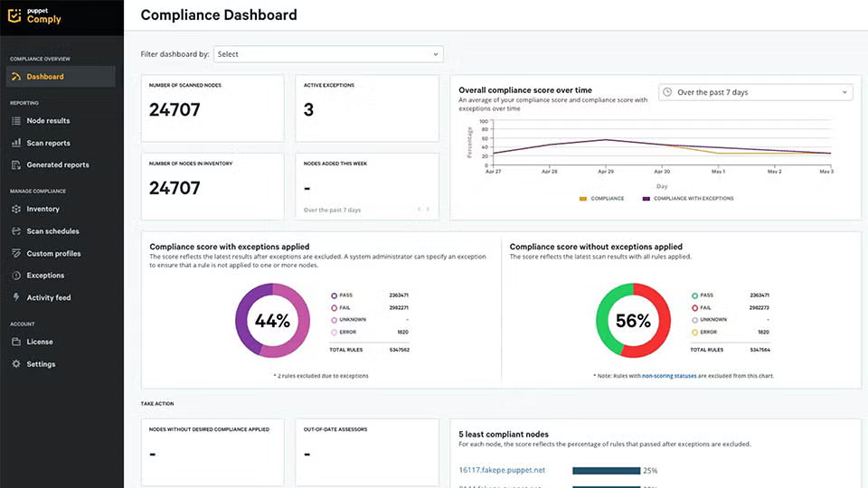Expand the 'Over the past 7 days' dropdown
The width and height of the screenshot is (868, 488).
click(x=755, y=92)
